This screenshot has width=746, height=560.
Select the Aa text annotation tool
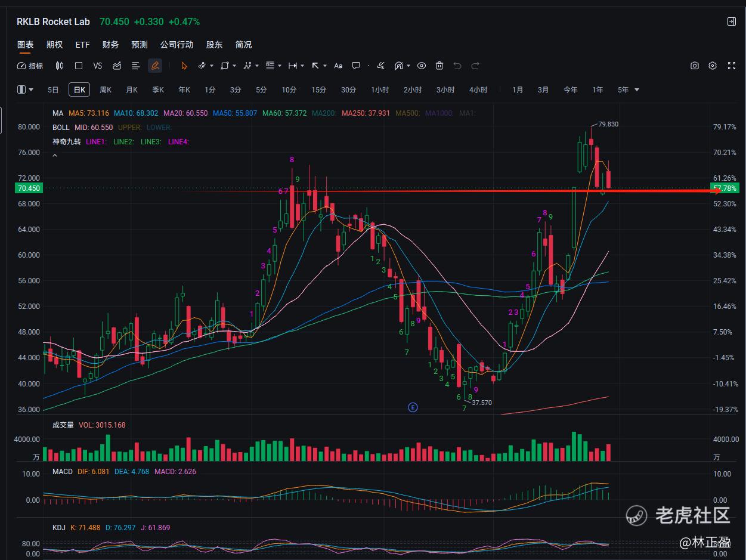click(x=338, y=66)
